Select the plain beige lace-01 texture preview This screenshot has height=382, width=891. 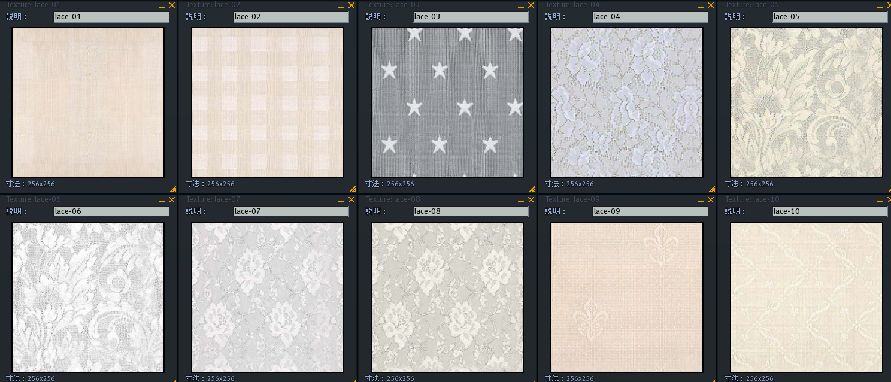click(88, 102)
